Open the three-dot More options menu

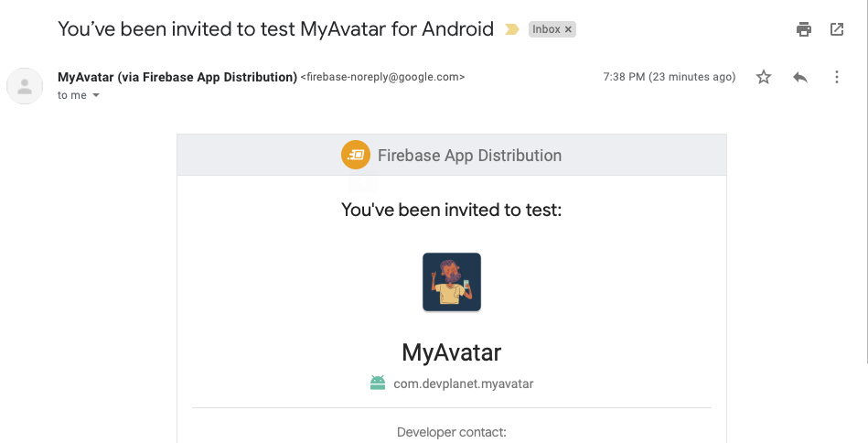(x=837, y=78)
